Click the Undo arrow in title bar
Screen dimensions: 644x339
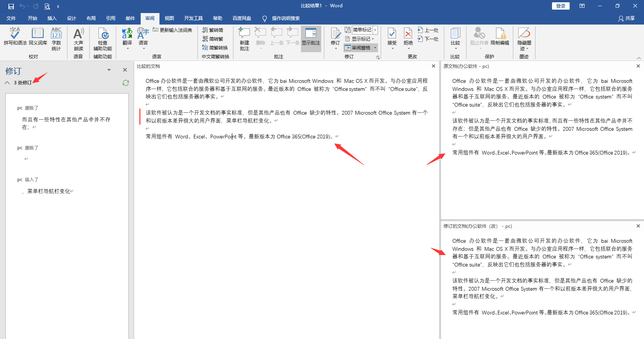click(x=22, y=6)
